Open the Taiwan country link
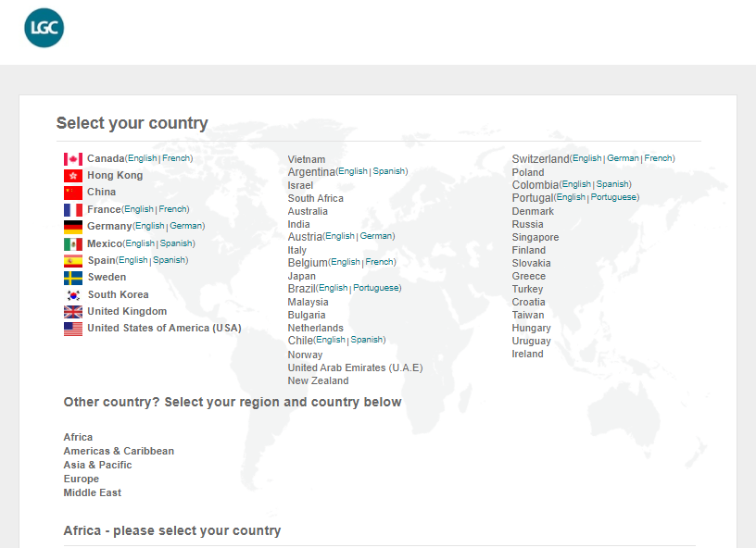 [528, 316]
